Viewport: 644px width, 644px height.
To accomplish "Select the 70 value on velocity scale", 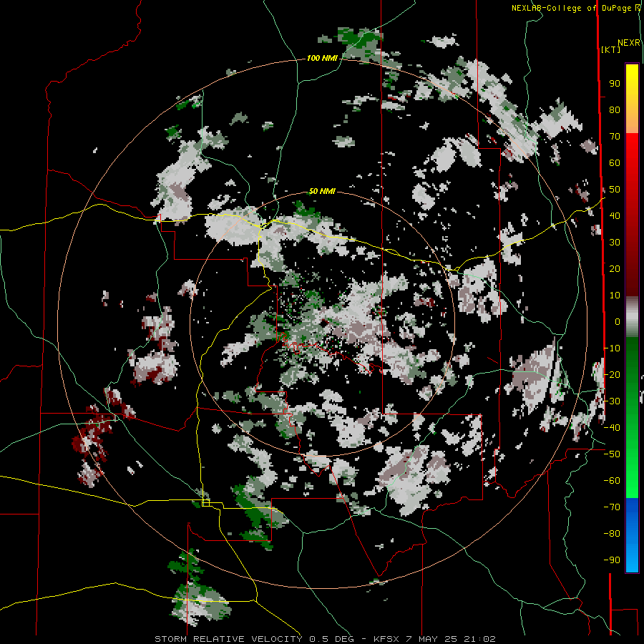I will tap(615, 137).
